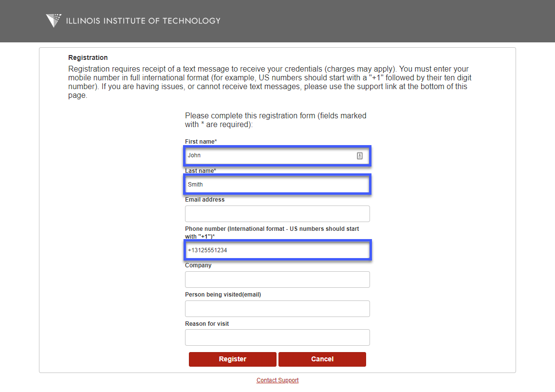Click the Illinois Institute of Technology header text
Screen dimensions: 555x392
point(143,21)
